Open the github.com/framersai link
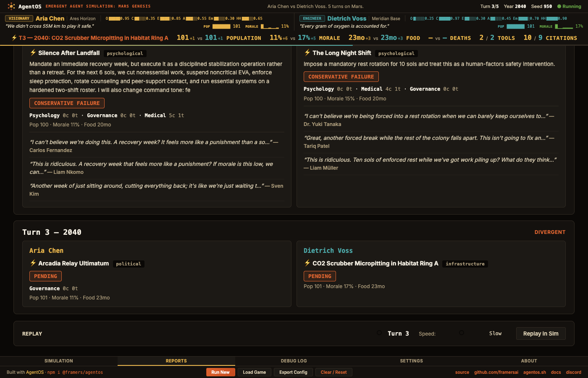The width and height of the screenshot is (588, 378). (x=496, y=372)
